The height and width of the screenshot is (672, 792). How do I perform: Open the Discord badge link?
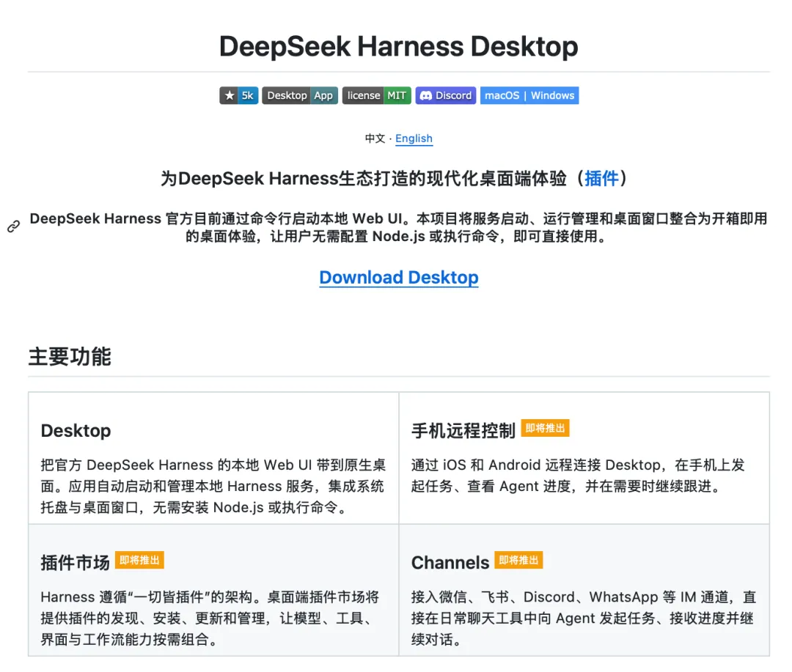[x=446, y=95]
